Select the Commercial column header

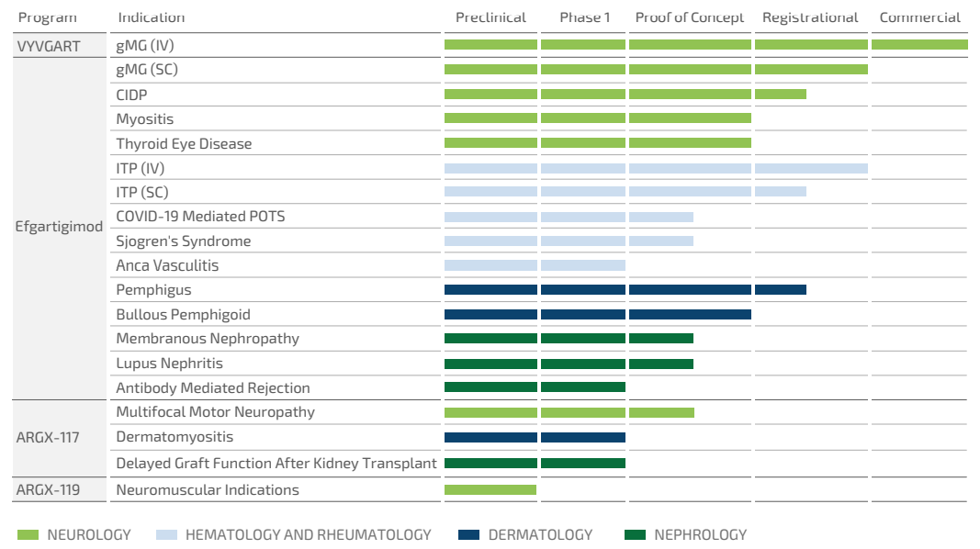[919, 17]
